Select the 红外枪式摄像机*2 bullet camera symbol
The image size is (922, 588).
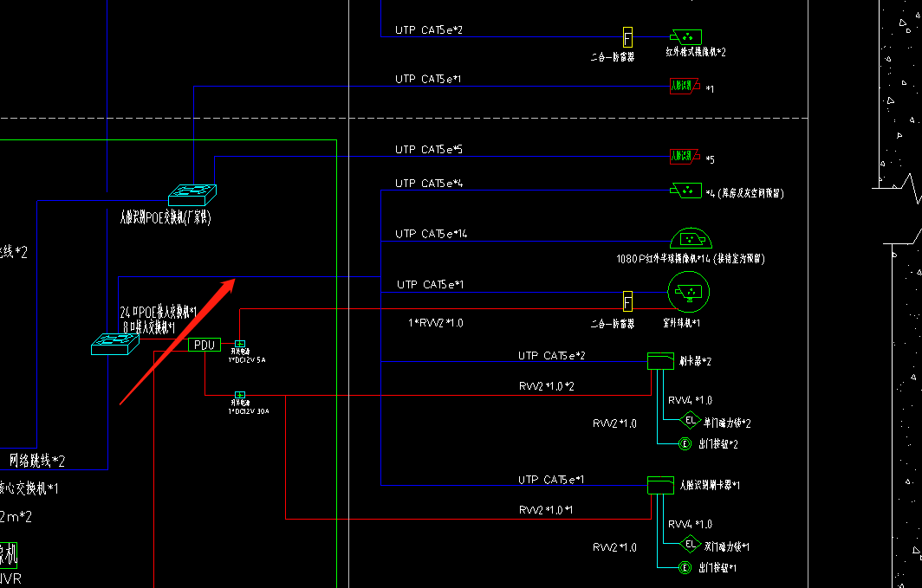click(686, 37)
